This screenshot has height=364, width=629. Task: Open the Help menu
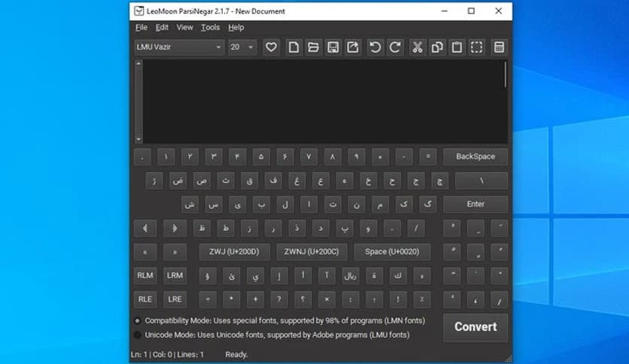236,27
